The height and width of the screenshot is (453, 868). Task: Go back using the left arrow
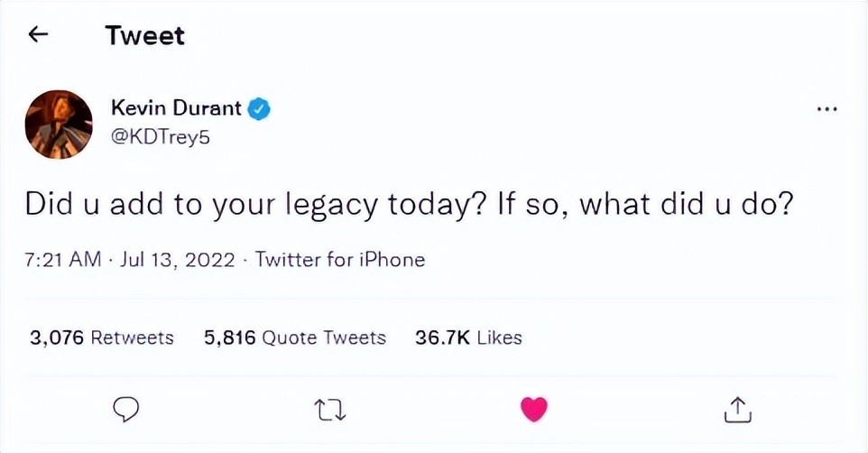click(x=38, y=34)
